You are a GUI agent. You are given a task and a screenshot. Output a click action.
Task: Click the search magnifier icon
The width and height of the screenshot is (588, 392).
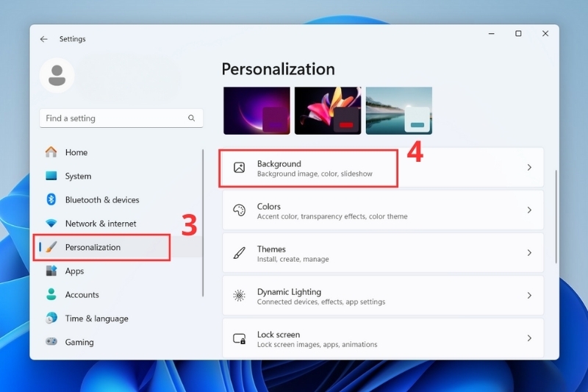coord(191,118)
